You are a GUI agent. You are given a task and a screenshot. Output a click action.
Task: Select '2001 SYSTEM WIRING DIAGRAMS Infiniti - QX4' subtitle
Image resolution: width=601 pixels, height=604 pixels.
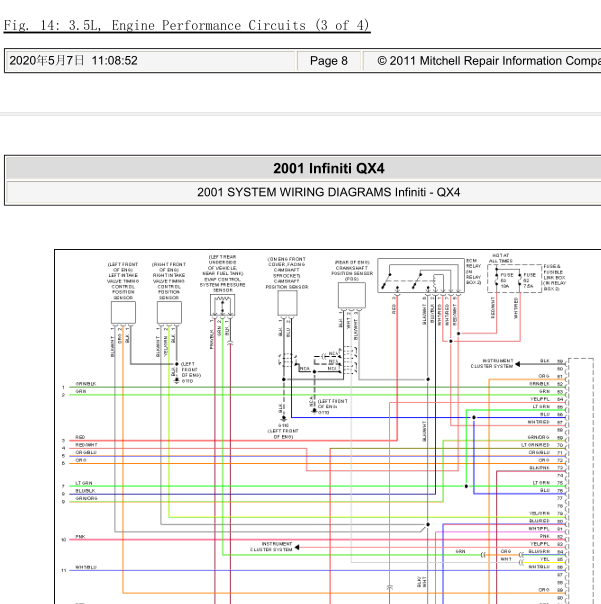click(329, 192)
